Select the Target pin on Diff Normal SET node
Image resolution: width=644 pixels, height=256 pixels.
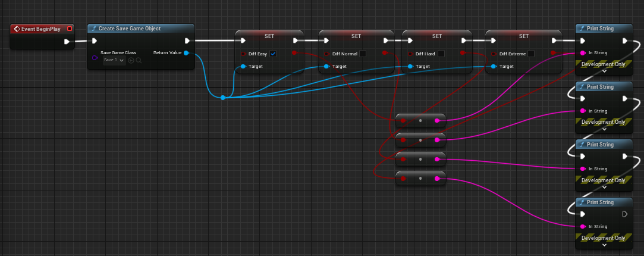pyautogui.click(x=326, y=66)
